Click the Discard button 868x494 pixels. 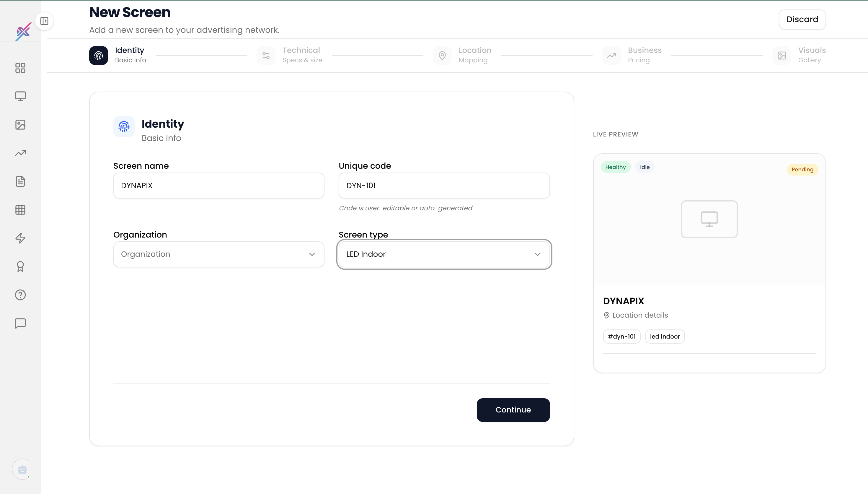(802, 19)
